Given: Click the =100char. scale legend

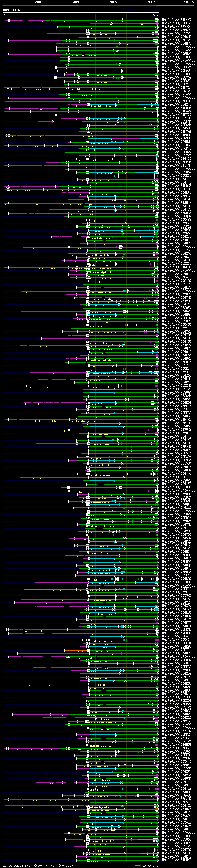Looking at the screenshot, I should (x=147, y=866).
